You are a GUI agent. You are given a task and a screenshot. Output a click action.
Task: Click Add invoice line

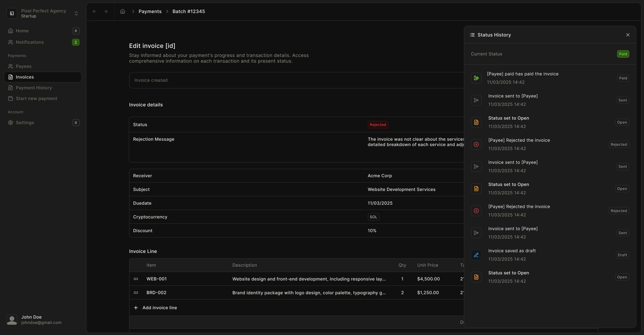point(156,308)
